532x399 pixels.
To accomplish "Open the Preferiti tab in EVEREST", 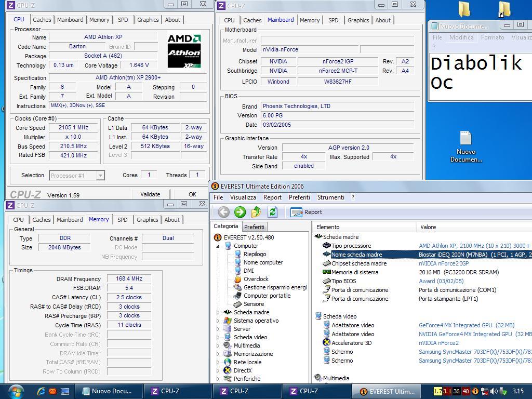I will [x=254, y=227].
